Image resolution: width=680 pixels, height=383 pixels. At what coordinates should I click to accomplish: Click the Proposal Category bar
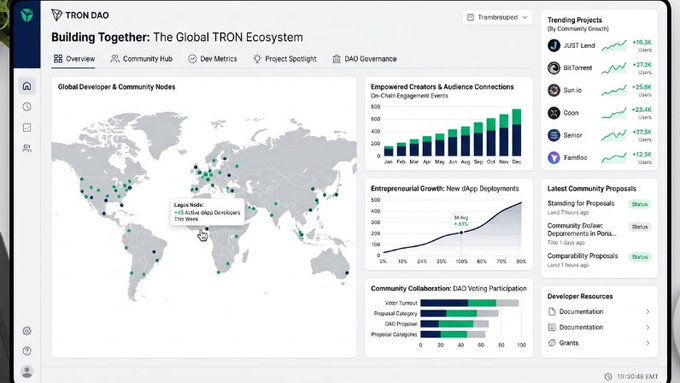coord(459,314)
